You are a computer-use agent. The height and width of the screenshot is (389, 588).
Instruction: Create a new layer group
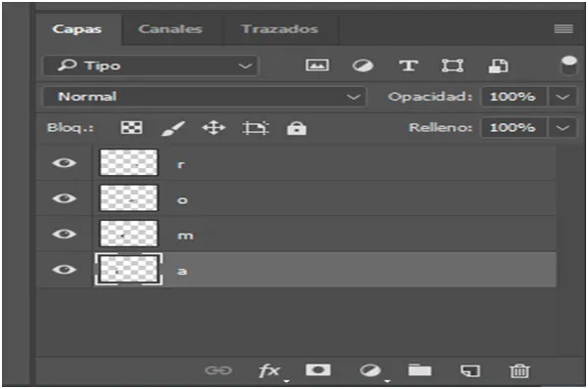click(420, 370)
